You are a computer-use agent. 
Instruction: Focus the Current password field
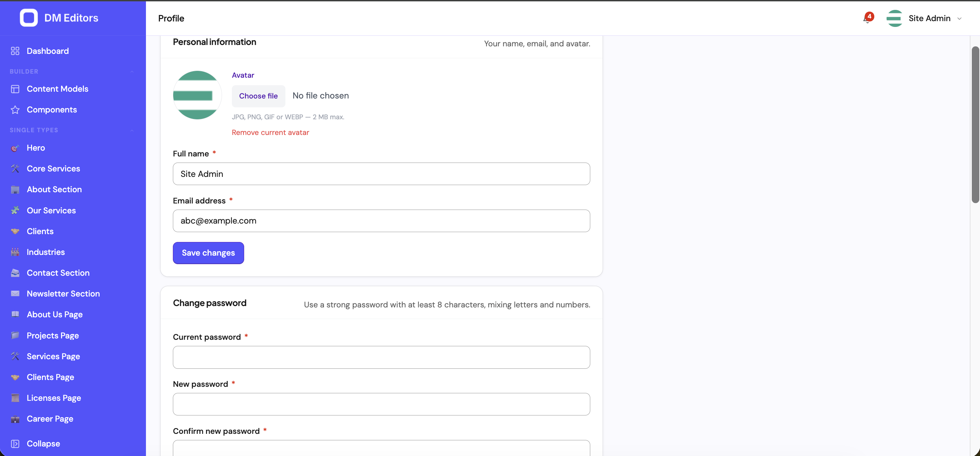point(381,357)
